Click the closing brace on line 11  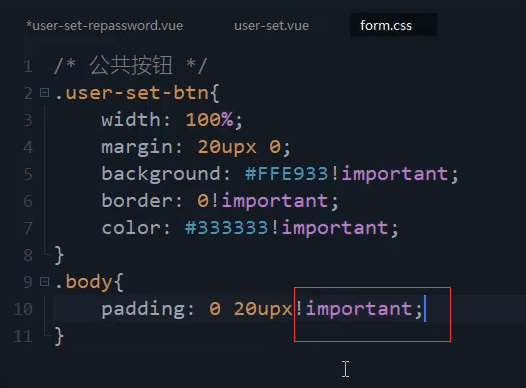(x=59, y=336)
